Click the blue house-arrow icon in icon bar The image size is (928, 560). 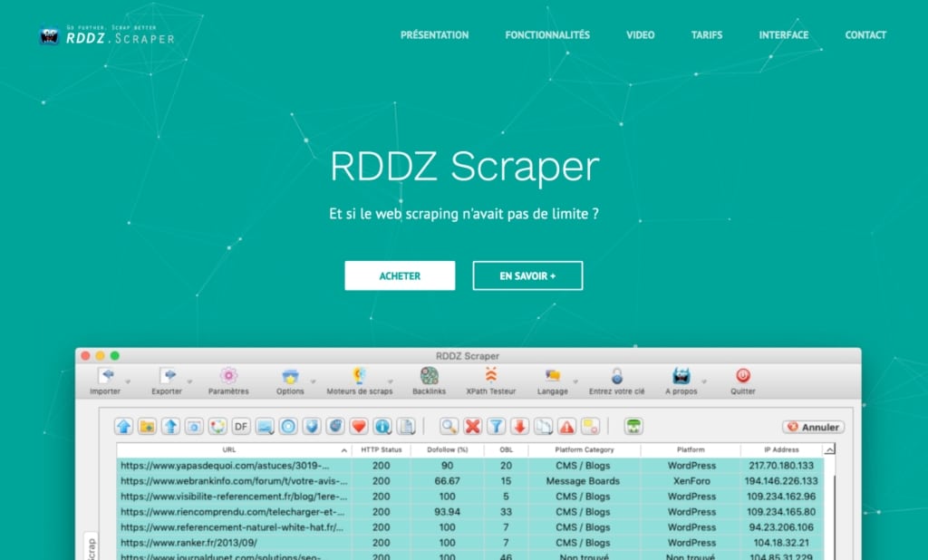point(123,426)
